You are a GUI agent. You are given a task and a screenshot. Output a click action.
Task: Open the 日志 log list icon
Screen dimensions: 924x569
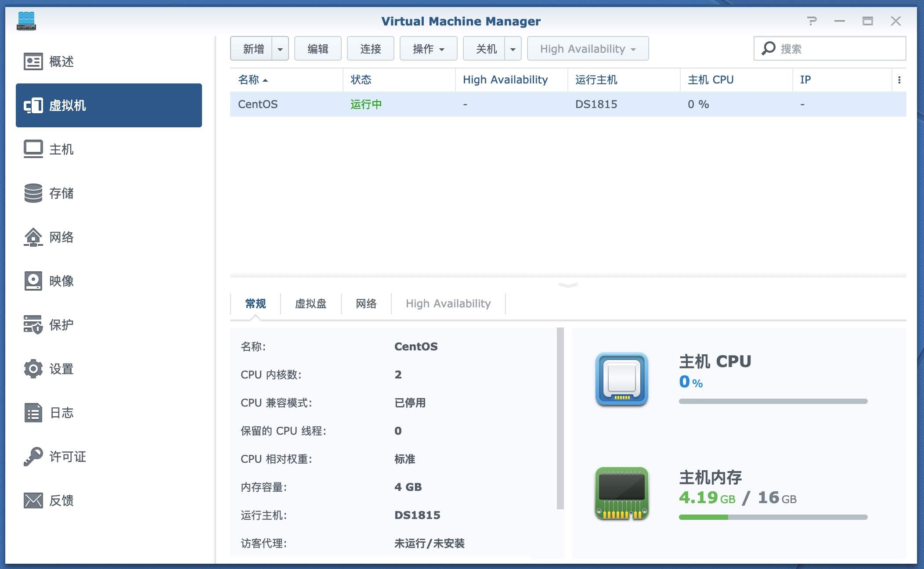point(33,413)
